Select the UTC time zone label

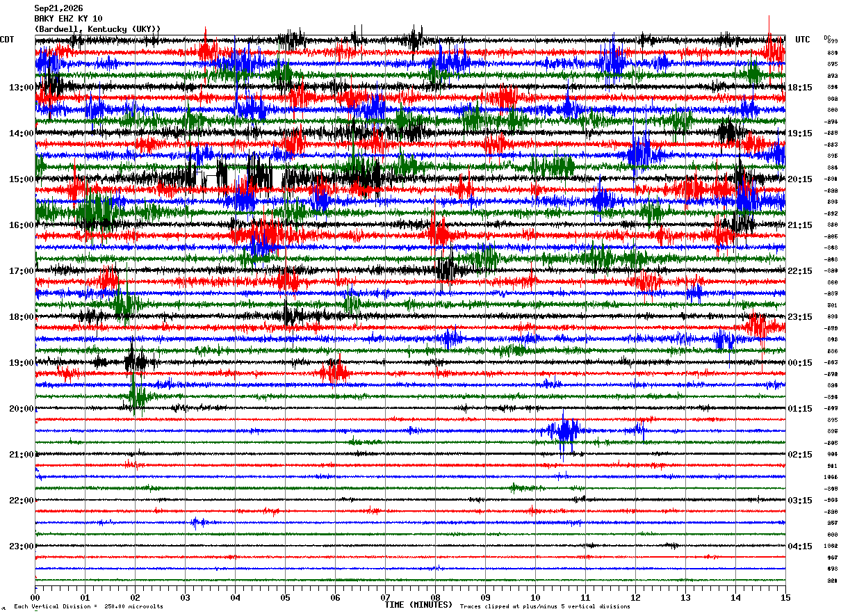[x=803, y=40]
